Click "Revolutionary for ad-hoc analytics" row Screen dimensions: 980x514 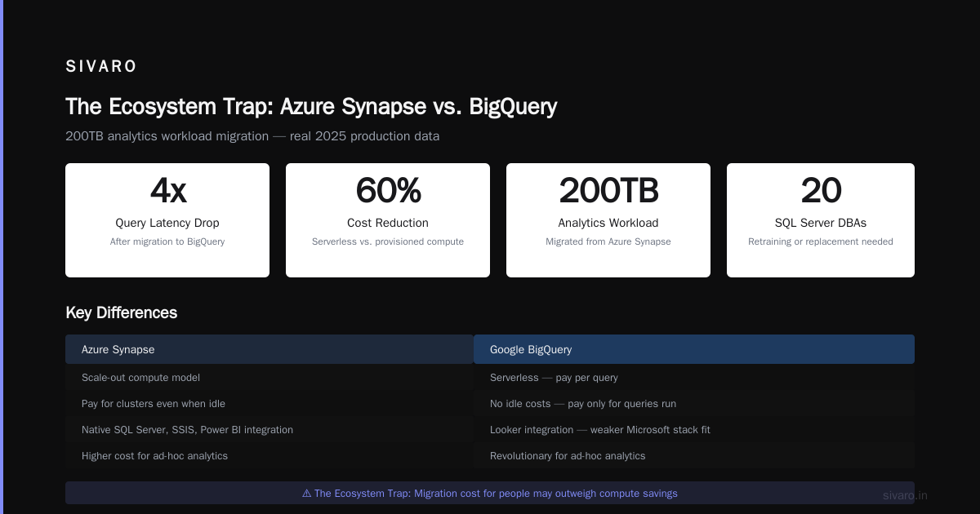(694, 456)
